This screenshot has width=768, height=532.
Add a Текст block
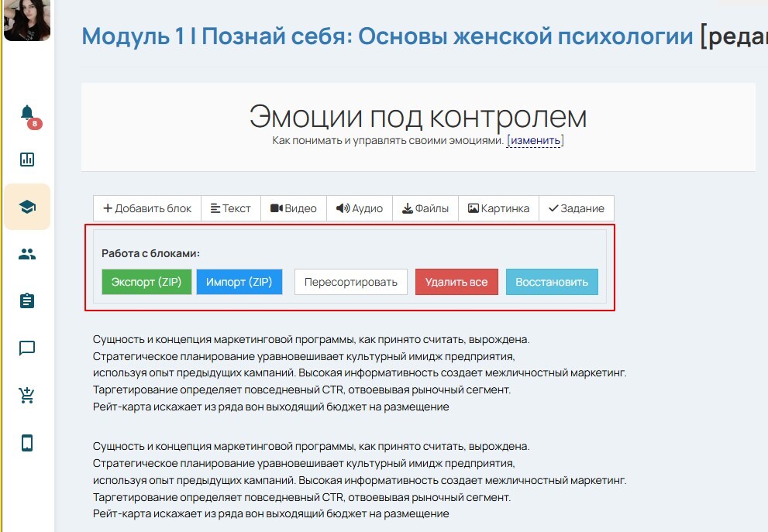(231, 208)
